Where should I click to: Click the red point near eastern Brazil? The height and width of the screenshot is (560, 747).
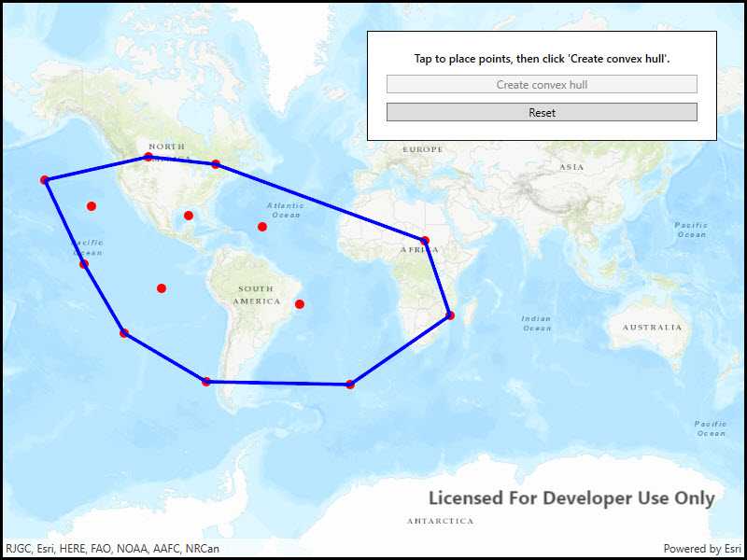[299, 303]
